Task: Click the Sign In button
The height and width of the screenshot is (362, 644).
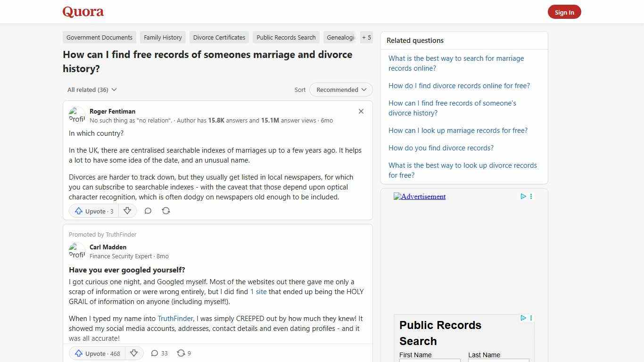Action: pos(564,12)
